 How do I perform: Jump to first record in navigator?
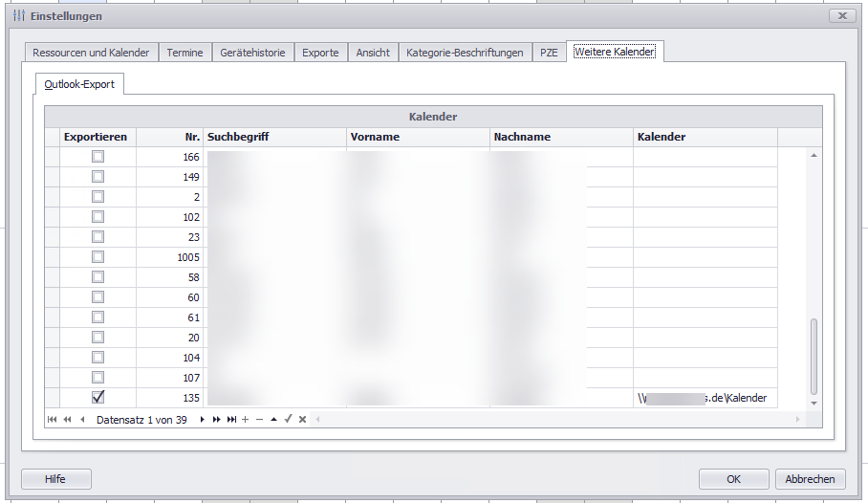tap(52, 420)
